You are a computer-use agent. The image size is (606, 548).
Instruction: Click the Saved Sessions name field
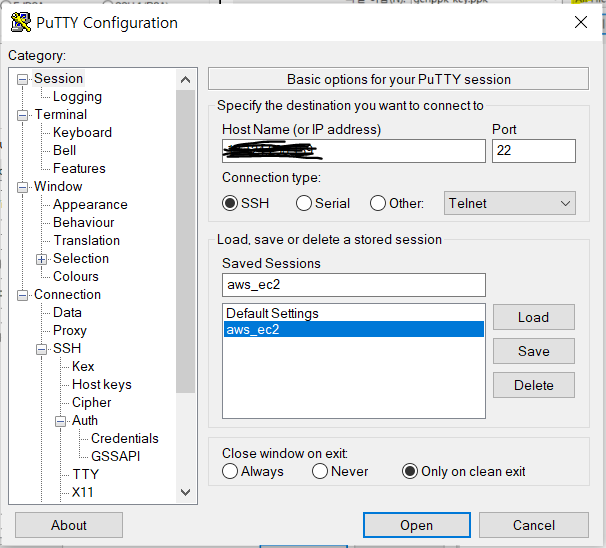coord(354,285)
